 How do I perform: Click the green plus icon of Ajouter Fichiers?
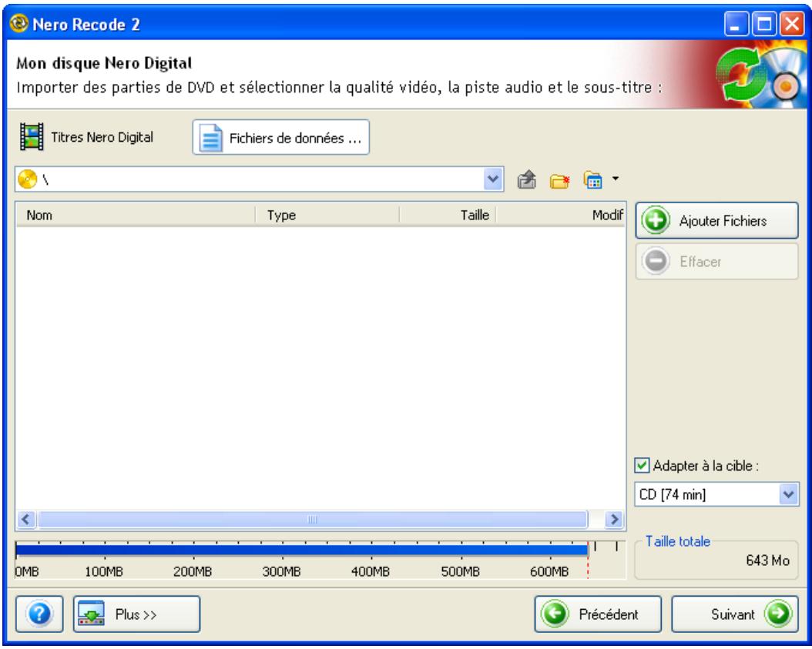656,220
